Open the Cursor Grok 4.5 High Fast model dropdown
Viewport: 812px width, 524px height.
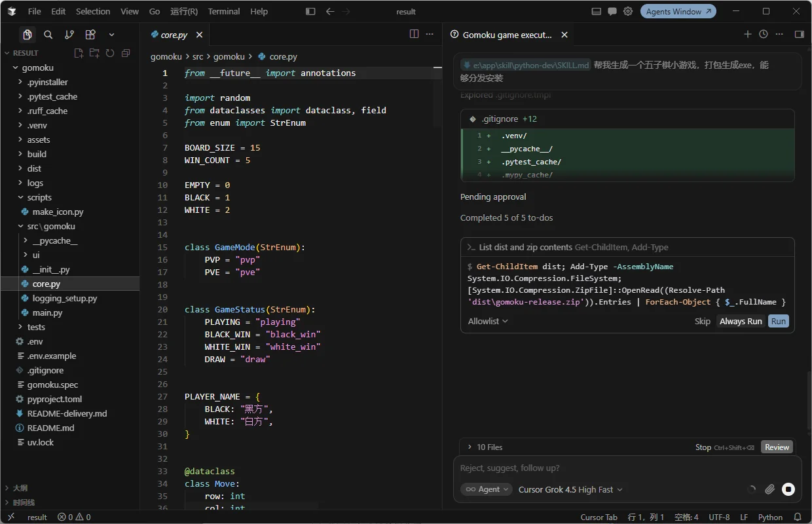[570, 489]
